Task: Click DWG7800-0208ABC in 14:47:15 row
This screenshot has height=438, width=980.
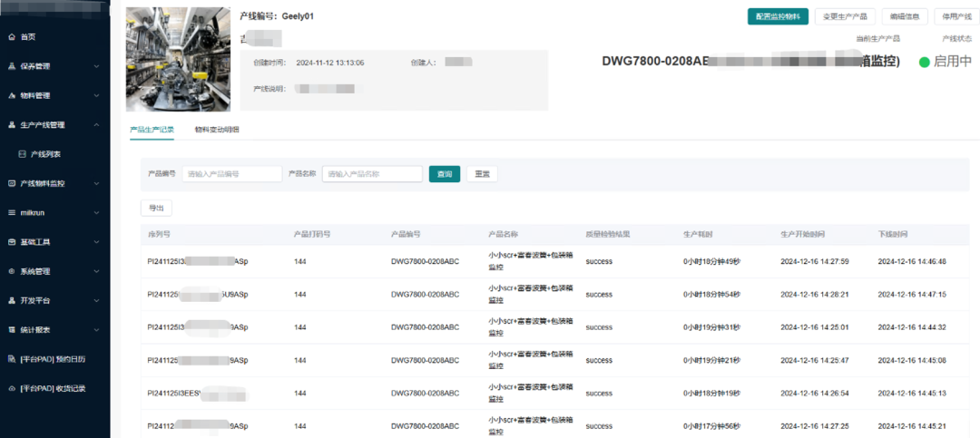Action: (425, 295)
